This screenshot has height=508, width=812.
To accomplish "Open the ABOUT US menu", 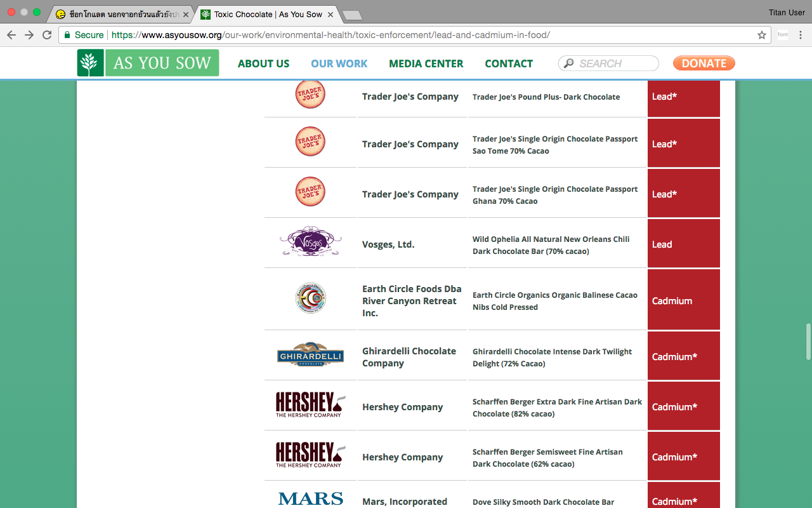I will [263, 63].
